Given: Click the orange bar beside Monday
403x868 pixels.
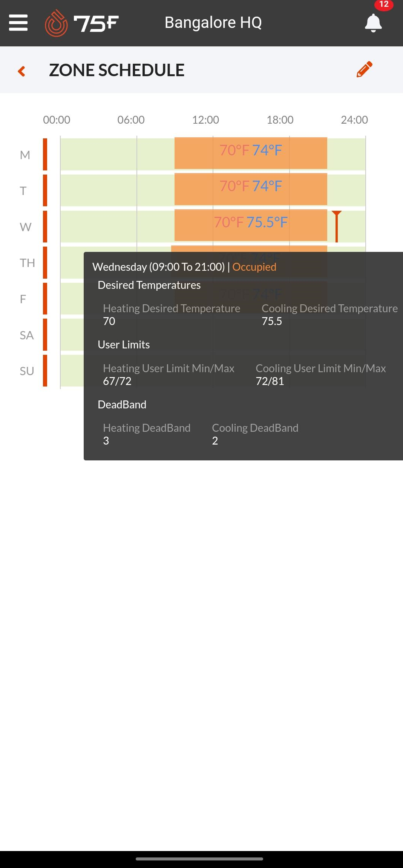Looking at the screenshot, I should (x=45, y=154).
